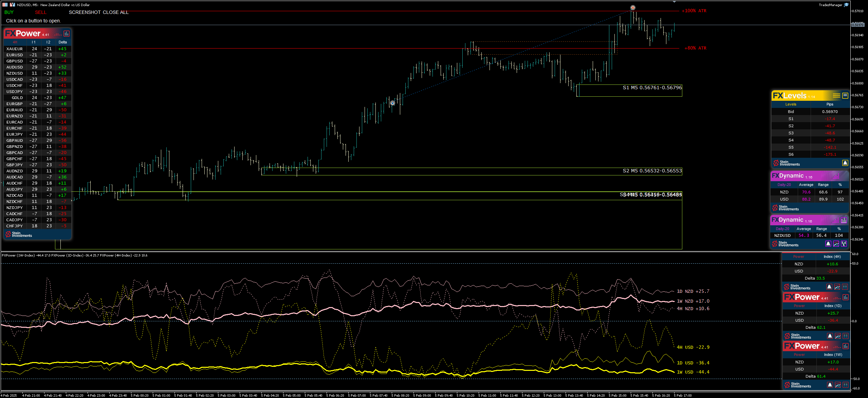Select the Delta column header in FXPower
Image resolution: width=868 pixels, height=398 pixels.
click(x=62, y=42)
